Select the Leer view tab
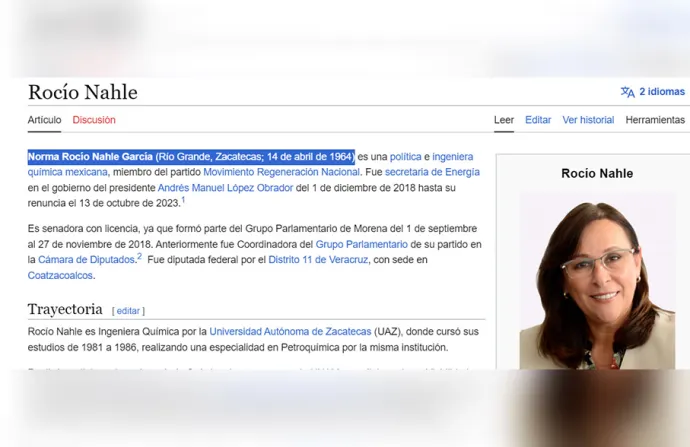690x447 pixels. click(504, 120)
